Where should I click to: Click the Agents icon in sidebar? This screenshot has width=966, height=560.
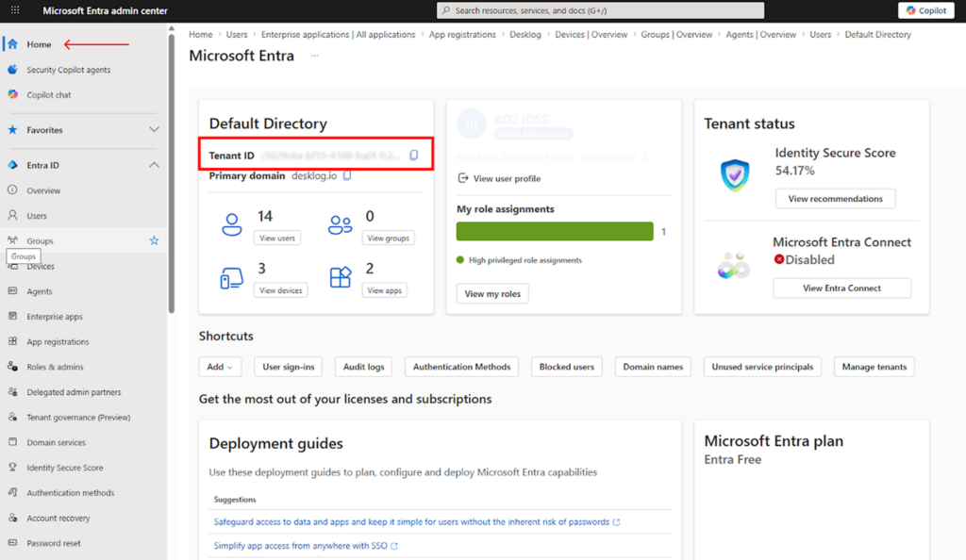[x=12, y=291]
